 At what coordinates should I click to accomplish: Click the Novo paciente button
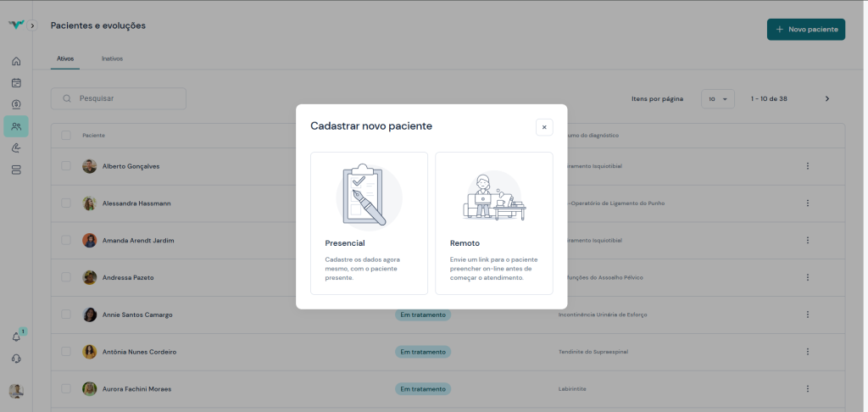click(805, 30)
